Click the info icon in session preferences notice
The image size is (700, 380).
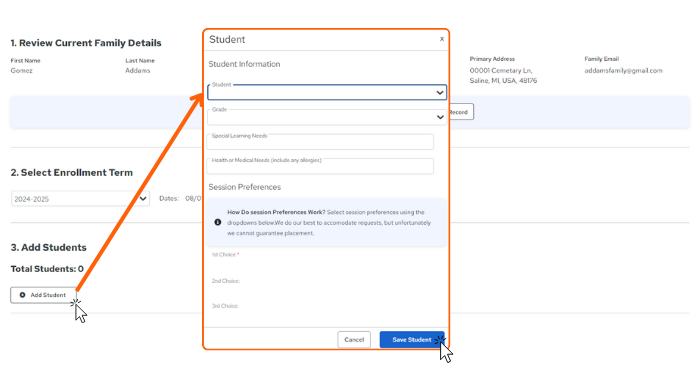[218, 222]
